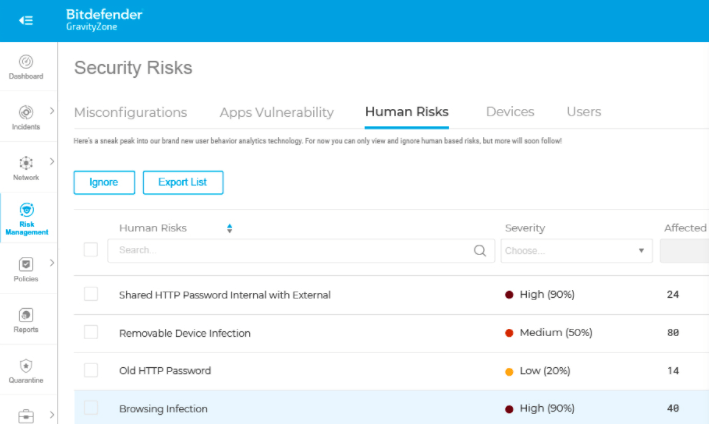This screenshot has width=709, height=424.
Task: Switch to the Apps Vulnerability tab
Action: [x=277, y=112]
